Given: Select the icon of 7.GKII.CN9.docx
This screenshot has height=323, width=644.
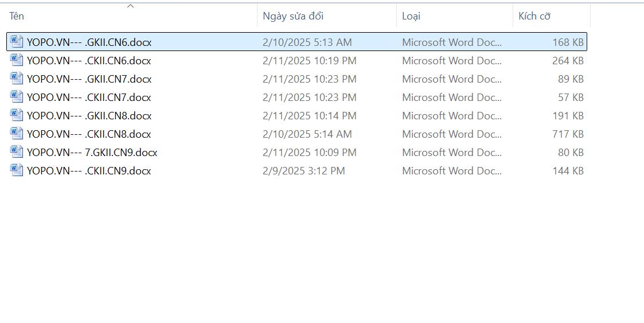Looking at the screenshot, I should click(17, 152).
